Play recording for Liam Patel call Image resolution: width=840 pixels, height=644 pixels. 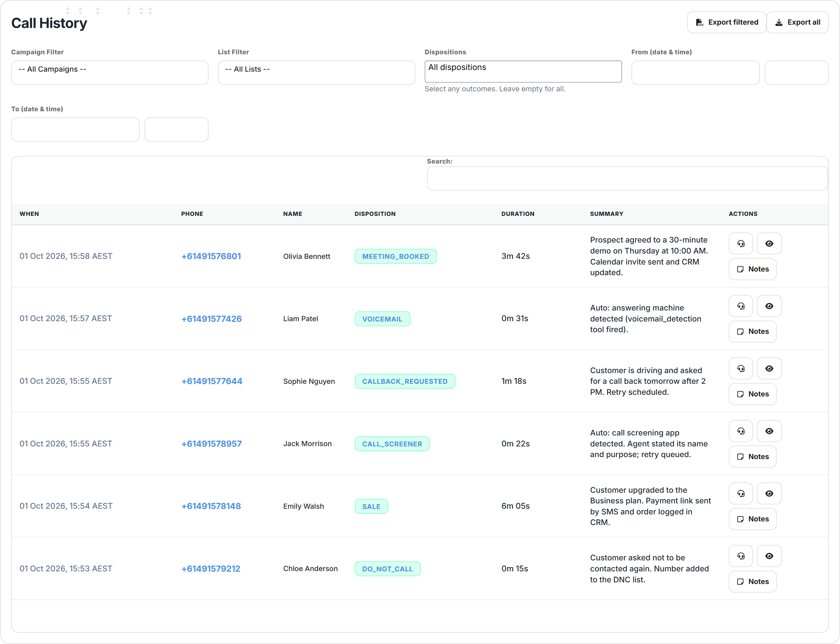(x=741, y=306)
